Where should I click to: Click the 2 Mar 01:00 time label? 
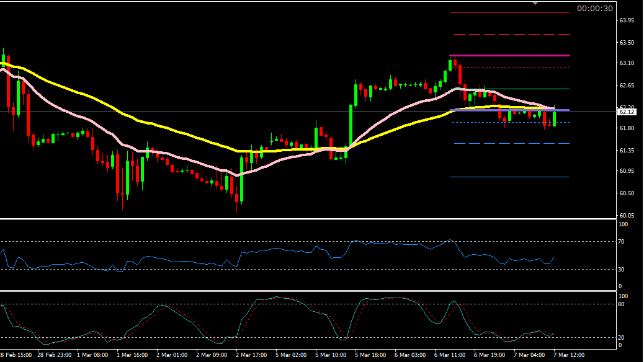pyautogui.click(x=172, y=355)
